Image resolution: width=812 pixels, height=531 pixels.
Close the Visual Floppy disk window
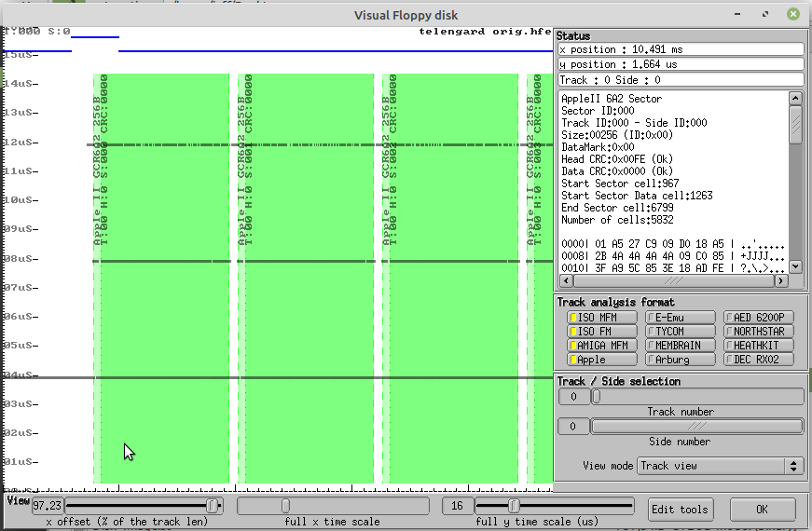[792, 15]
